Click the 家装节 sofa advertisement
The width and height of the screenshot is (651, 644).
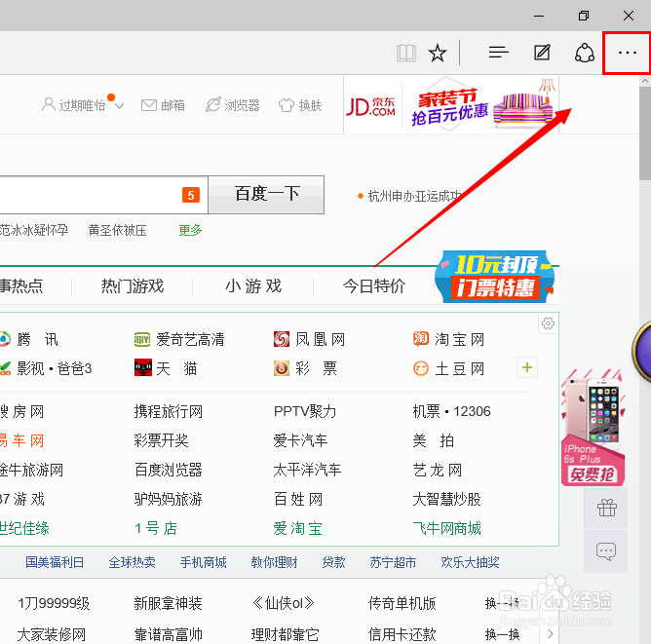coord(481,104)
